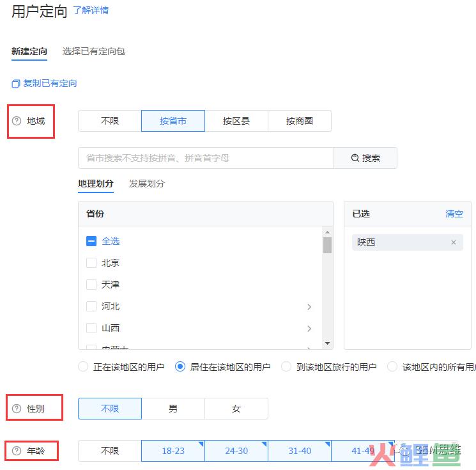Click the help icon beside 性别
The height and width of the screenshot is (470, 476).
[17, 409]
